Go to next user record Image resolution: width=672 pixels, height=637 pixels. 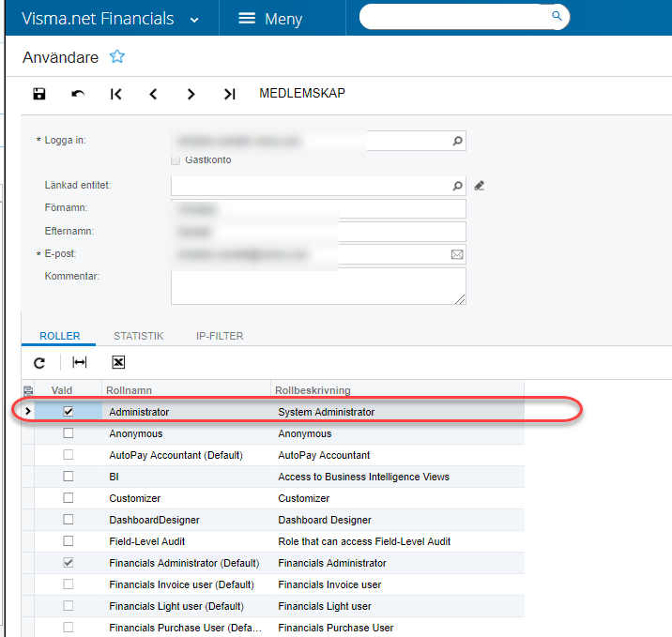point(191,94)
